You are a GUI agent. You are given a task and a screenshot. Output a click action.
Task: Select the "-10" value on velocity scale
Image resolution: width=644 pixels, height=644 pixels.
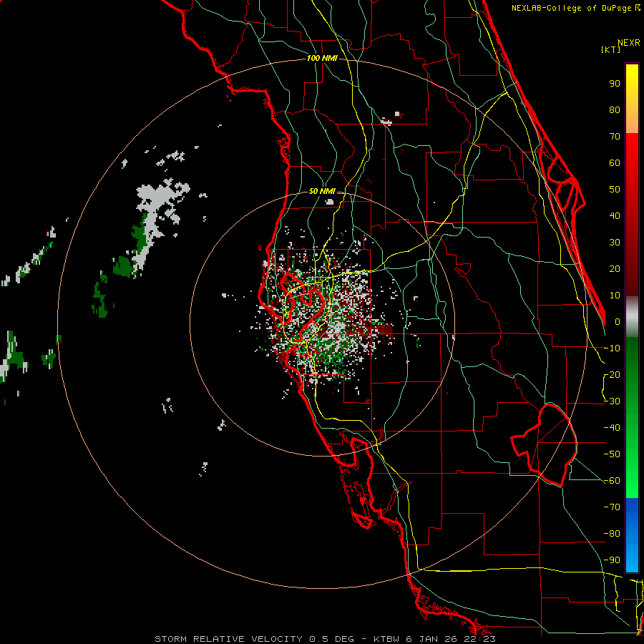pos(612,348)
